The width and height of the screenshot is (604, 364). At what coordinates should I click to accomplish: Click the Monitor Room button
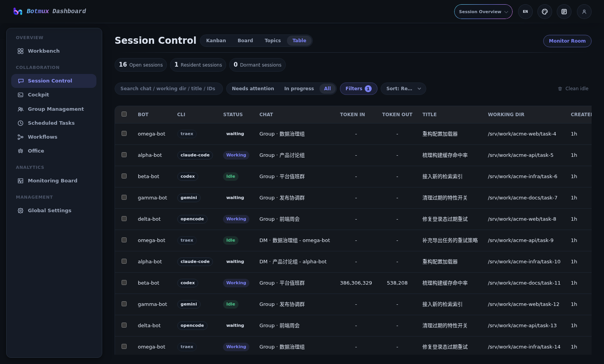(567, 41)
